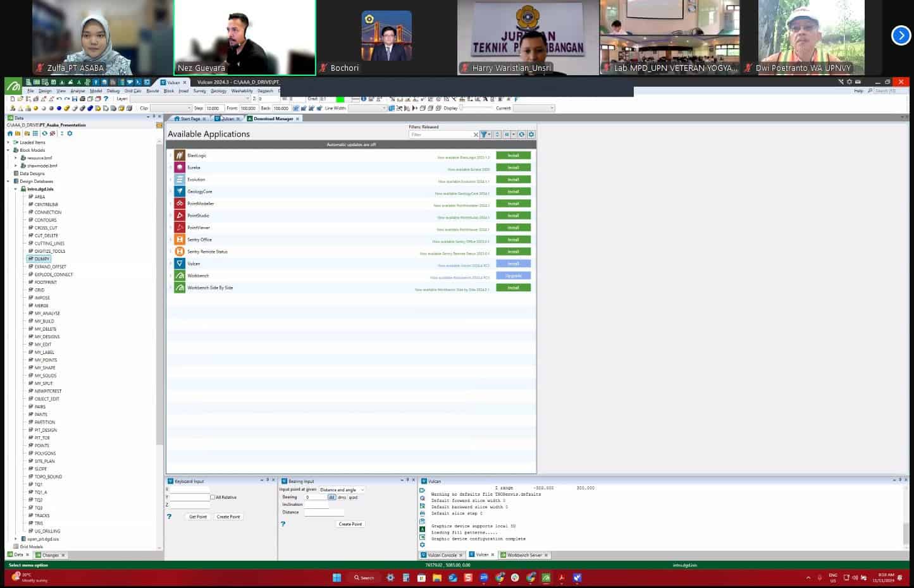Image resolution: width=914 pixels, height=588 pixels.
Task: Expand the Loaded Items tree node
Action: [x=8, y=142]
